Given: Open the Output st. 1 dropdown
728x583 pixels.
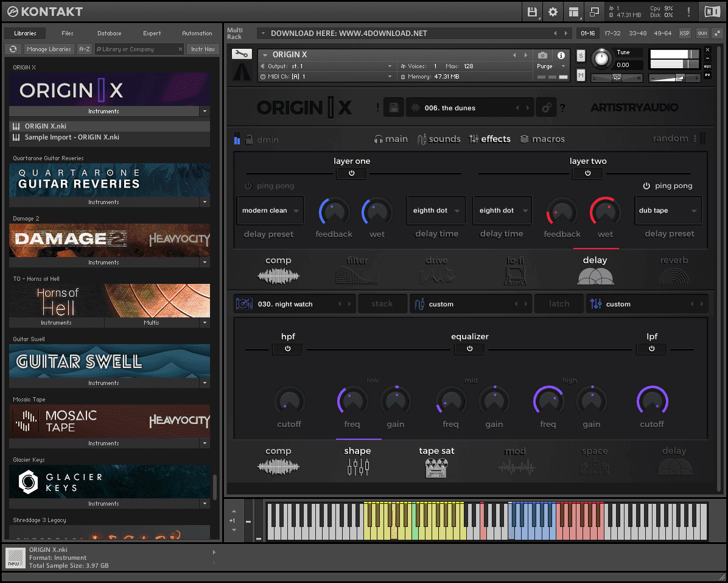Looking at the screenshot, I should tap(326, 66).
